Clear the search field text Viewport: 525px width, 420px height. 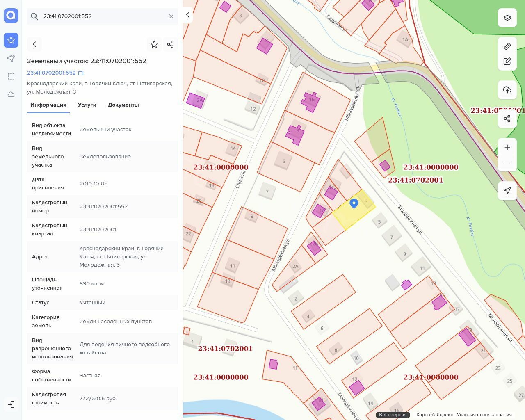click(x=171, y=16)
